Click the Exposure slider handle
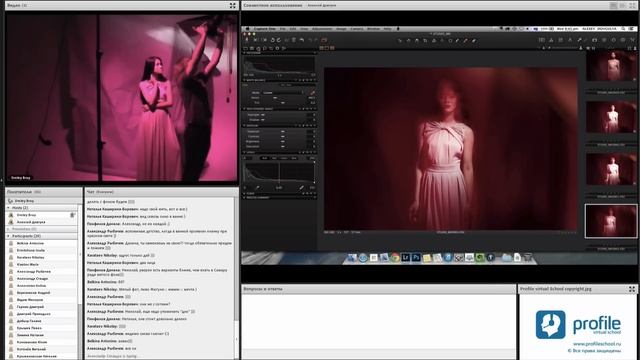 click(x=283, y=131)
